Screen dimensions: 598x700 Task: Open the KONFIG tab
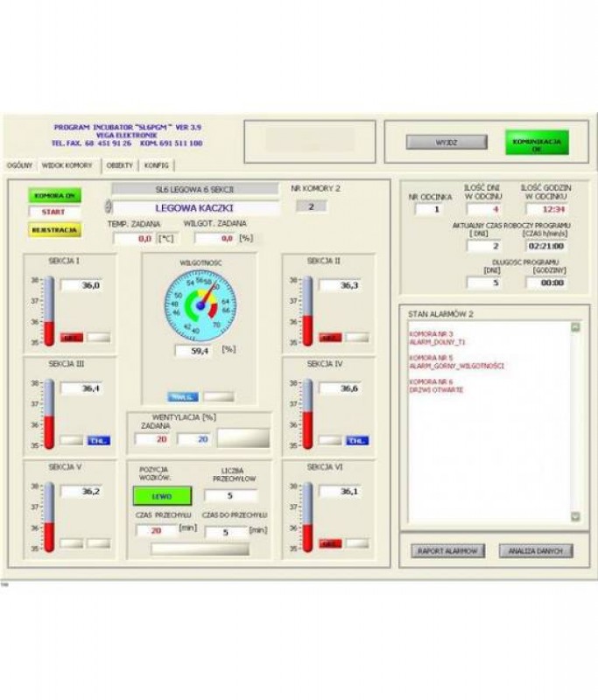(x=157, y=165)
